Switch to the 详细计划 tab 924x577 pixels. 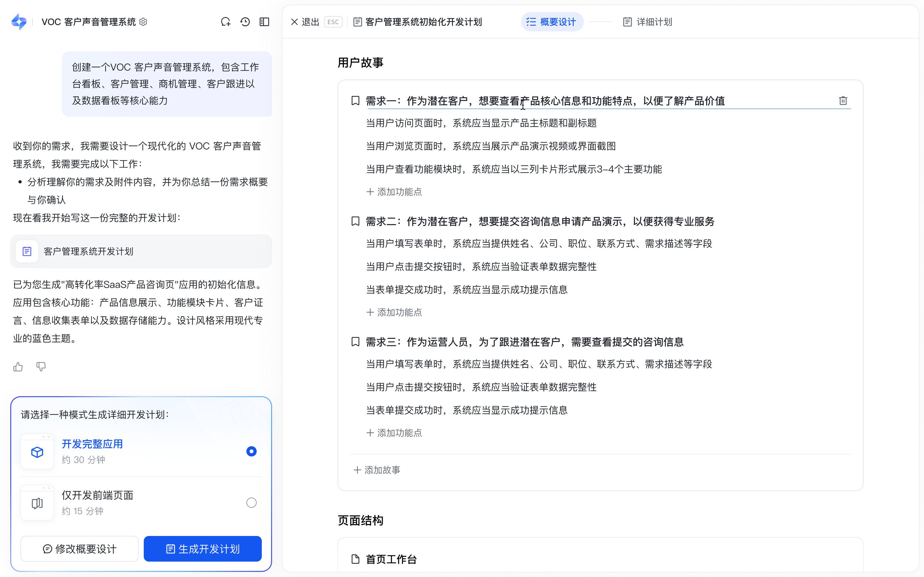click(x=647, y=22)
